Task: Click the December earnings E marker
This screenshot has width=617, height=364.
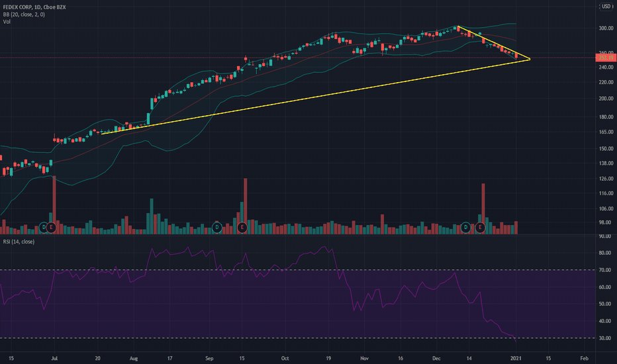Action: click(480, 228)
